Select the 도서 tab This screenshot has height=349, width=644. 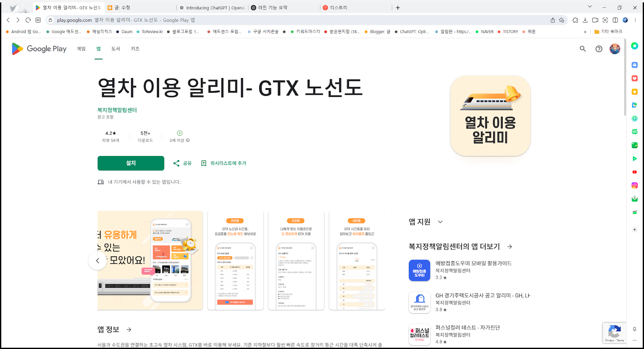coord(116,49)
